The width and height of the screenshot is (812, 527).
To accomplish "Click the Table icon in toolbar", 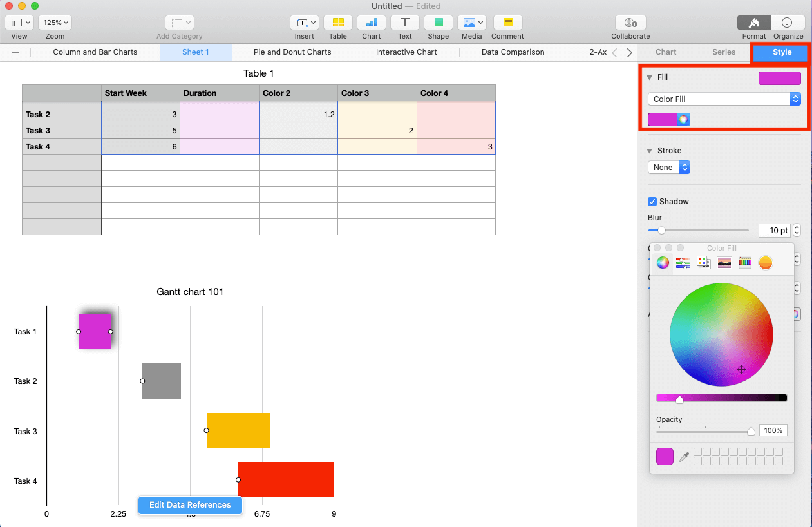I will tap(337, 23).
